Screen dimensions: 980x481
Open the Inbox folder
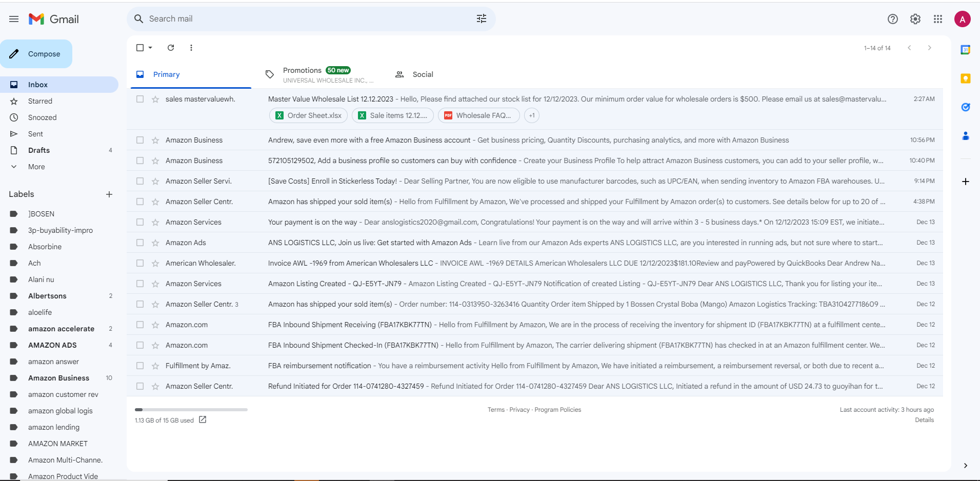[x=59, y=85]
